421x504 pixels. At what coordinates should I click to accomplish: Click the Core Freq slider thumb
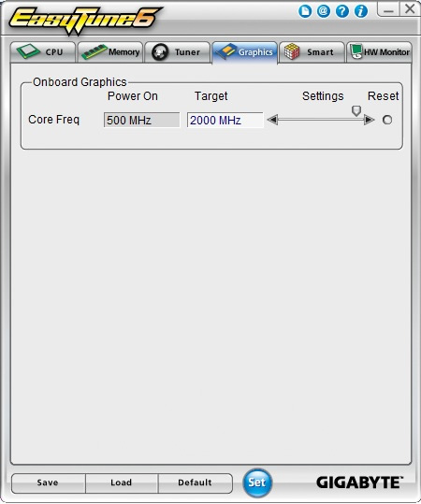point(356,111)
